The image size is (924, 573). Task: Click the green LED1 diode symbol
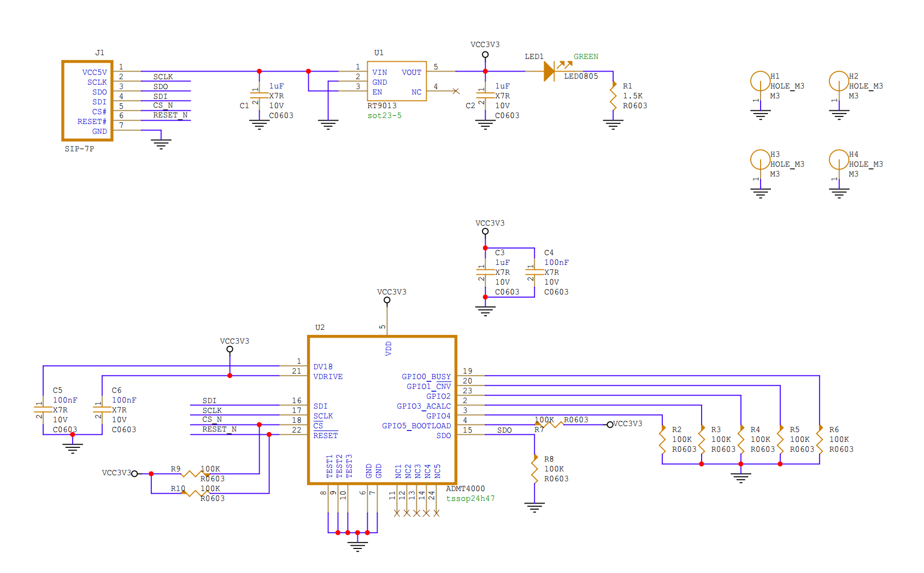pos(549,72)
